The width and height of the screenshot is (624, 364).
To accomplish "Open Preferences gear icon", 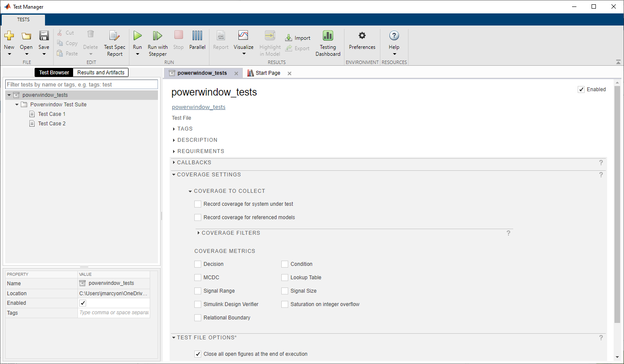I will coord(362,36).
